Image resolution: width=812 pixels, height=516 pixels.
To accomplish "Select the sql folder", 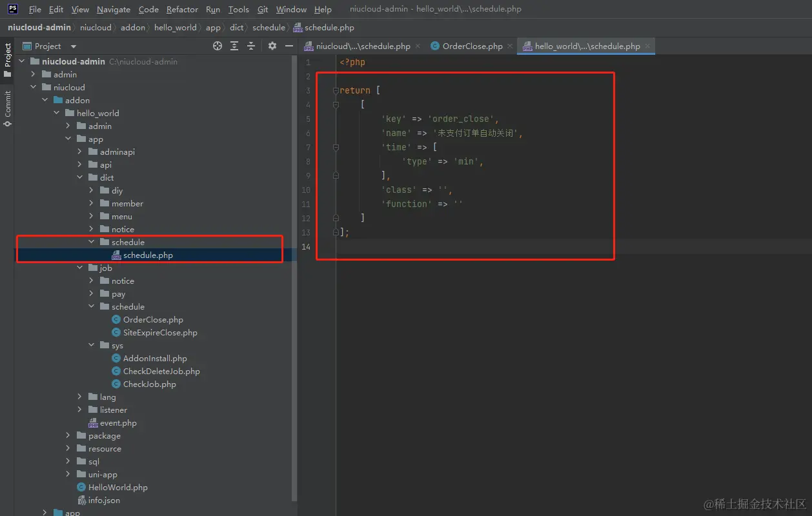I will 94,461.
